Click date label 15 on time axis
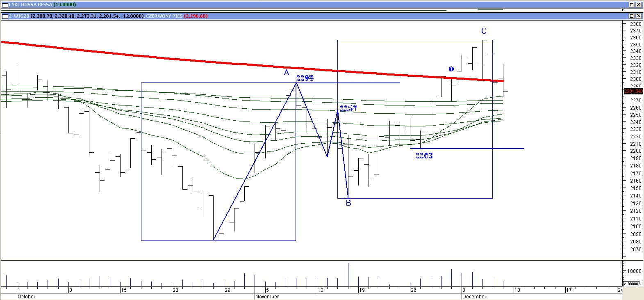 tap(124, 290)
